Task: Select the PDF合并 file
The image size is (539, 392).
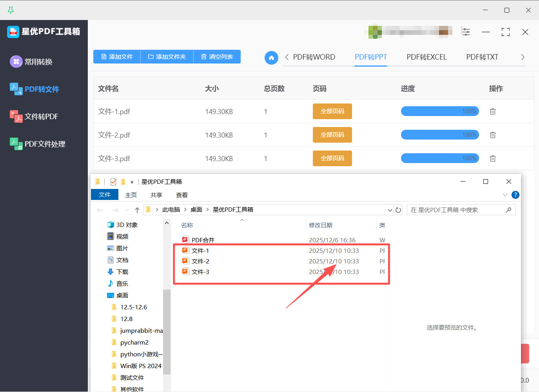Action: click(x=199, y=240)
